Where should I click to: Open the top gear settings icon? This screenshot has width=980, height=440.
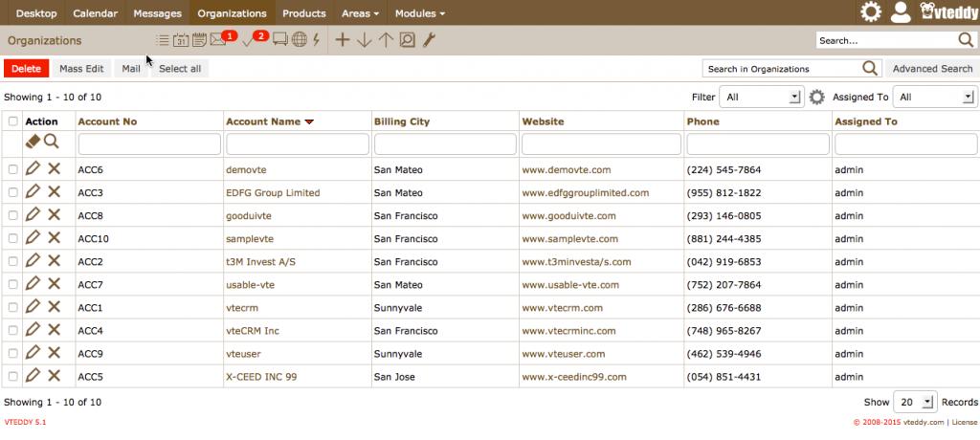[871, 11]
